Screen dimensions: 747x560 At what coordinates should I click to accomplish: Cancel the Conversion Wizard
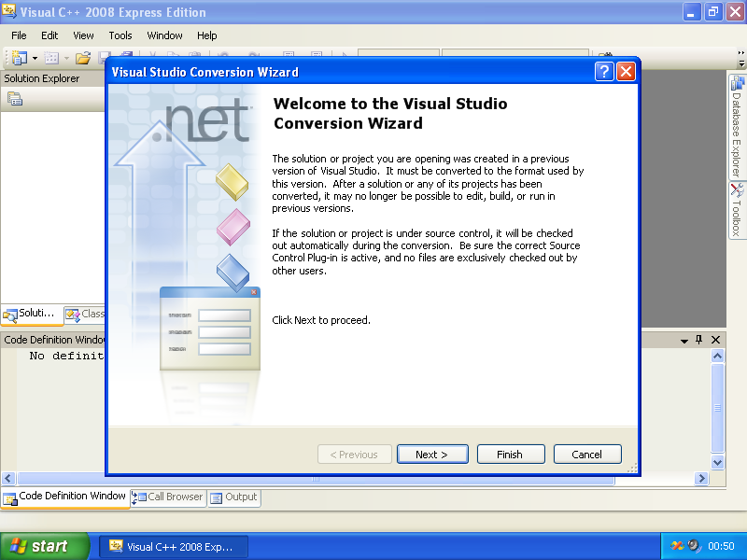(587, 455)
